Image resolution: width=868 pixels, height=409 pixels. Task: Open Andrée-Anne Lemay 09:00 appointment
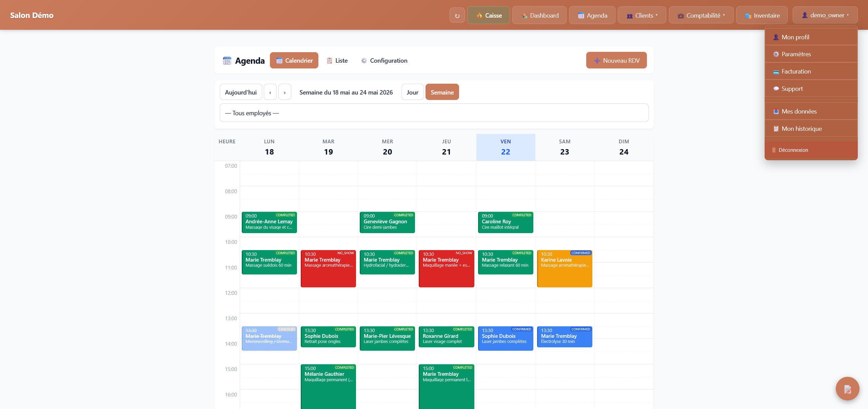pyautogui.click(x=269, y=222)
